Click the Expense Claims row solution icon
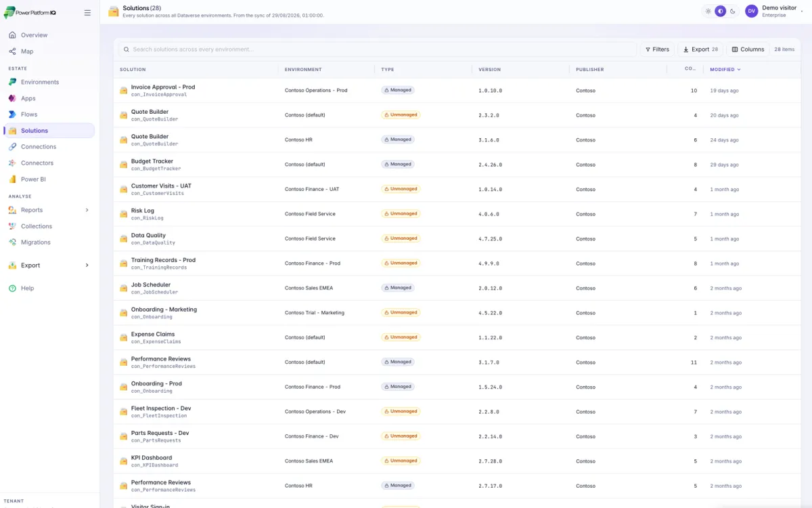812x508 pixels. (124, 338)
